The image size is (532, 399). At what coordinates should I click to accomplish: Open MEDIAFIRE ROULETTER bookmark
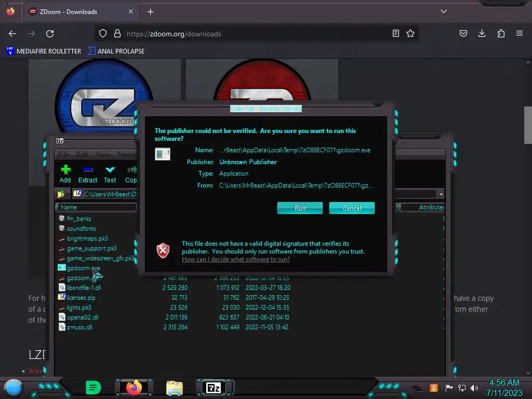(x=44, y=51)
